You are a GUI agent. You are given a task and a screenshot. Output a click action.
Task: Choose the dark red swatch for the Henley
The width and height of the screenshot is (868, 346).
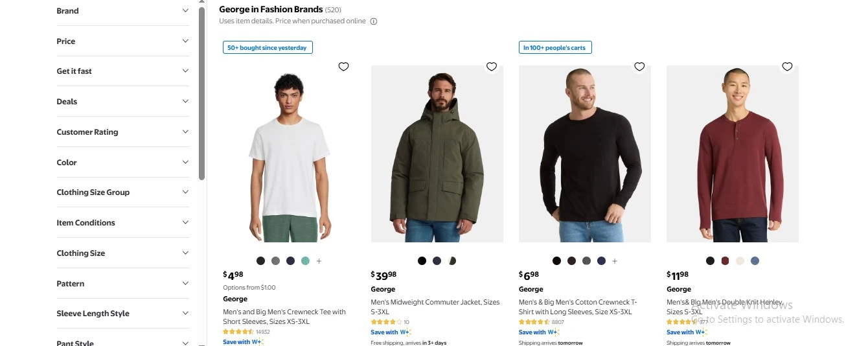(725, 261)
